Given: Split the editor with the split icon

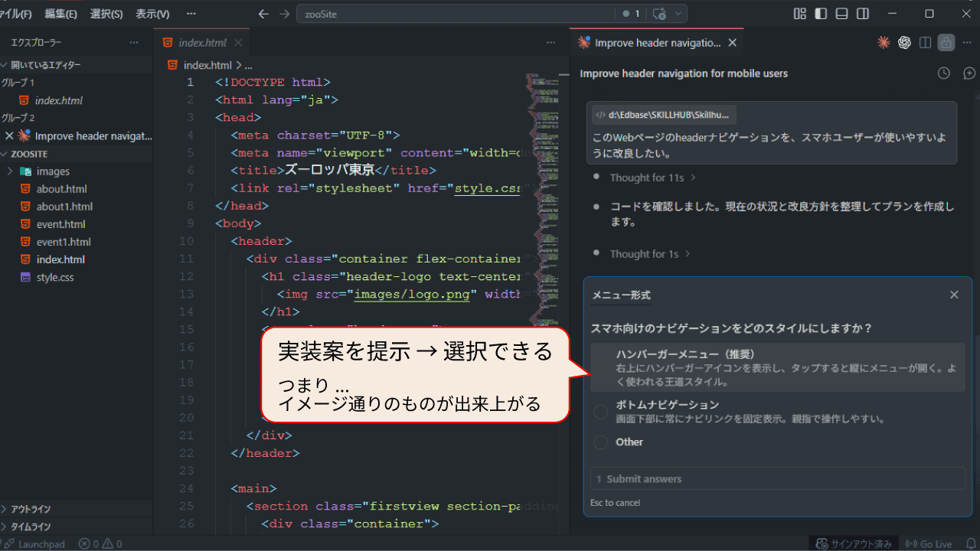Looking at the screenshot, I should [925, 43].
